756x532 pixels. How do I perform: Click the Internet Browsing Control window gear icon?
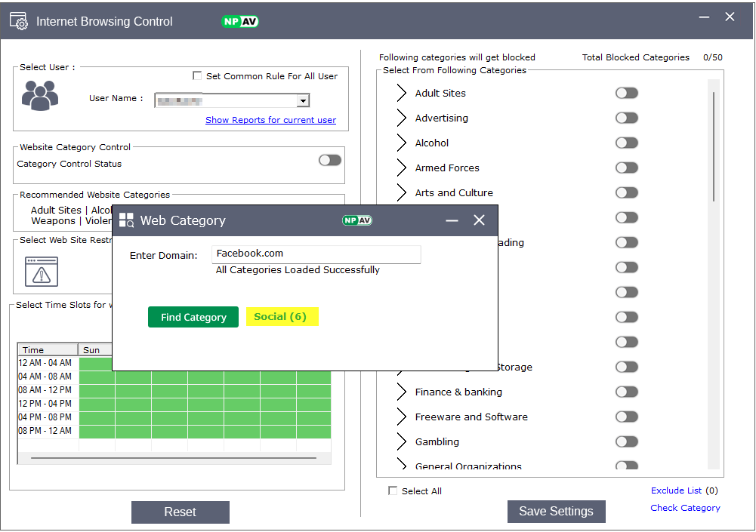coord(18,21)
